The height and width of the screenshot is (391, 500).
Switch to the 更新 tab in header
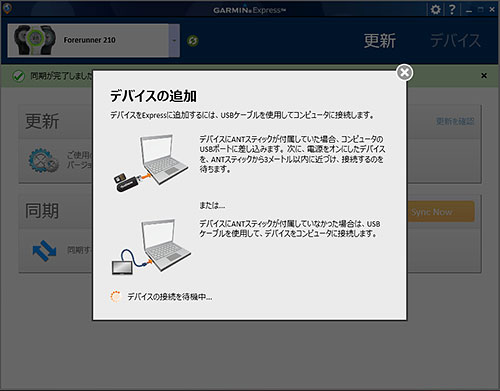click(x=380, y=41)
